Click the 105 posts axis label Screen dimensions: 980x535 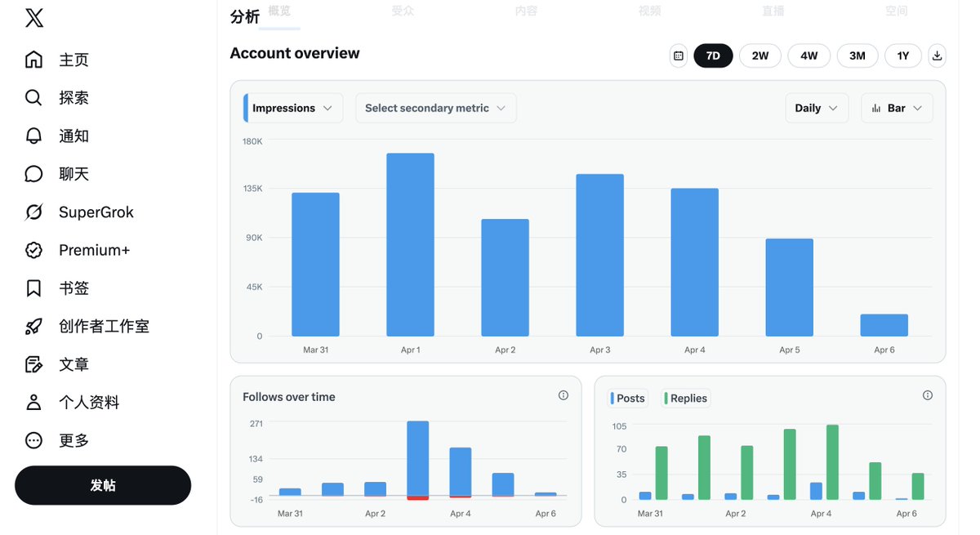pyautogui.click(x=619, y=426)
